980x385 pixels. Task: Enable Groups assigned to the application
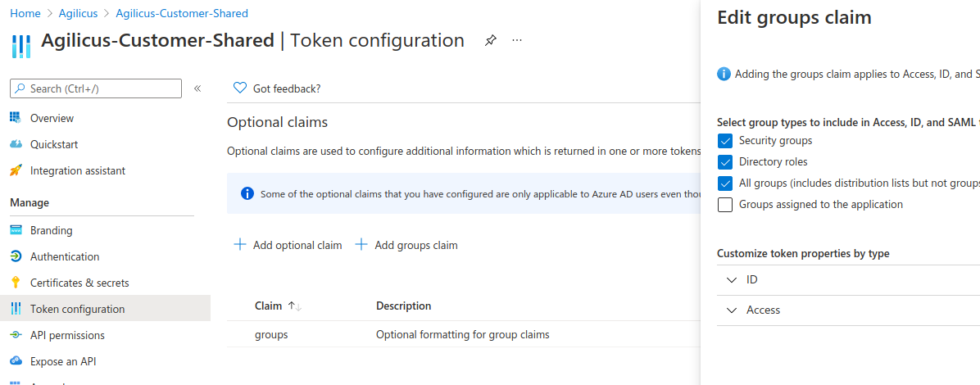[724, 205]
